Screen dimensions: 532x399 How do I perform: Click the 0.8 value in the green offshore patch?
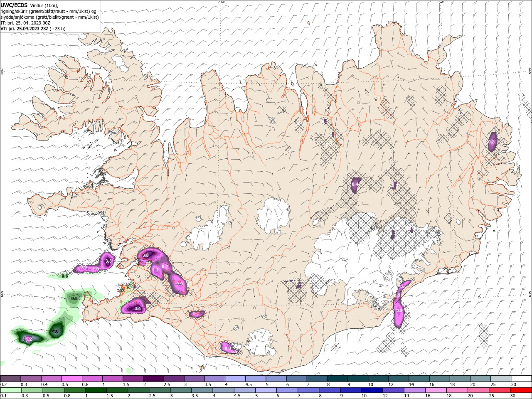pyautogui.click(x=75, y=298)
